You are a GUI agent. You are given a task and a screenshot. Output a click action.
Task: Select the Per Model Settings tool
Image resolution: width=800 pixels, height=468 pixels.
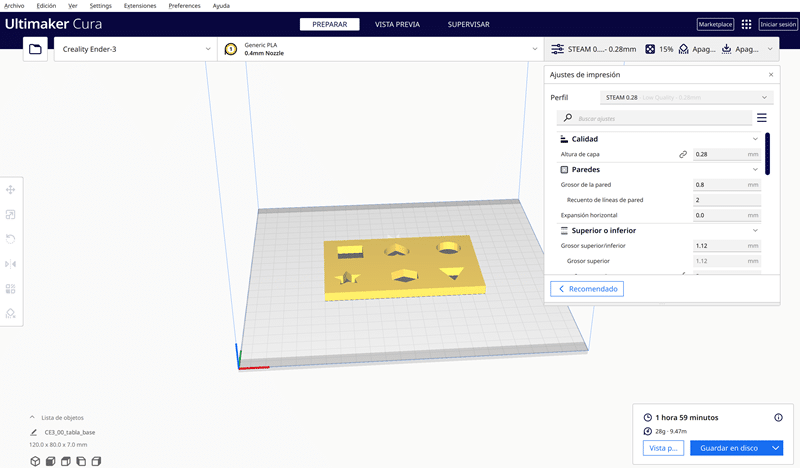click(11, 289)
